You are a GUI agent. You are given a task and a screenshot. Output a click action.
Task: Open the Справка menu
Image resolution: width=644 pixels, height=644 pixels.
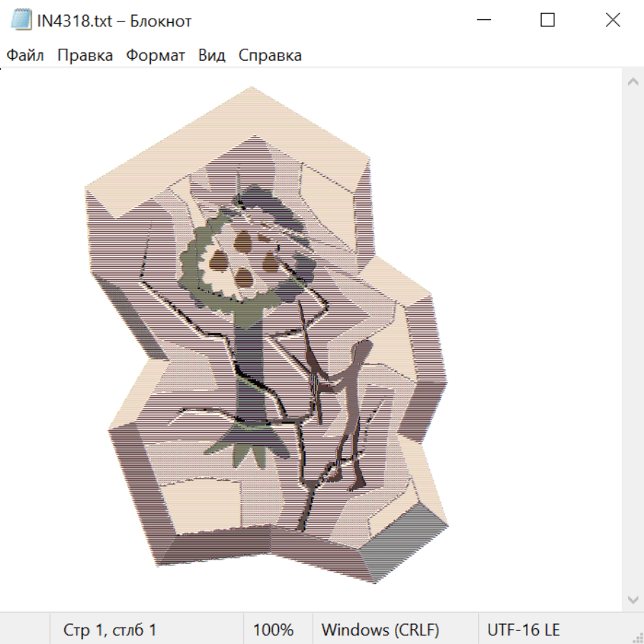click(x=270, y=55)
